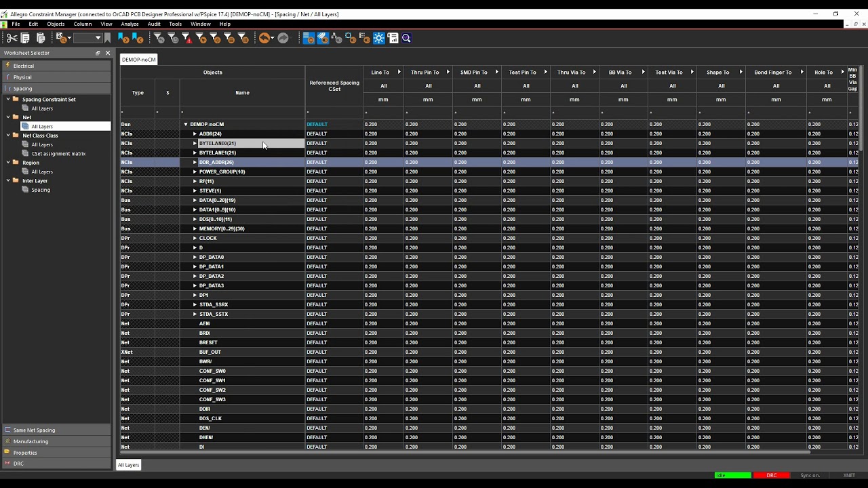This screenshot has height=488, width=868.
Task: Open the Objects menu
Action: click(56, 24)
